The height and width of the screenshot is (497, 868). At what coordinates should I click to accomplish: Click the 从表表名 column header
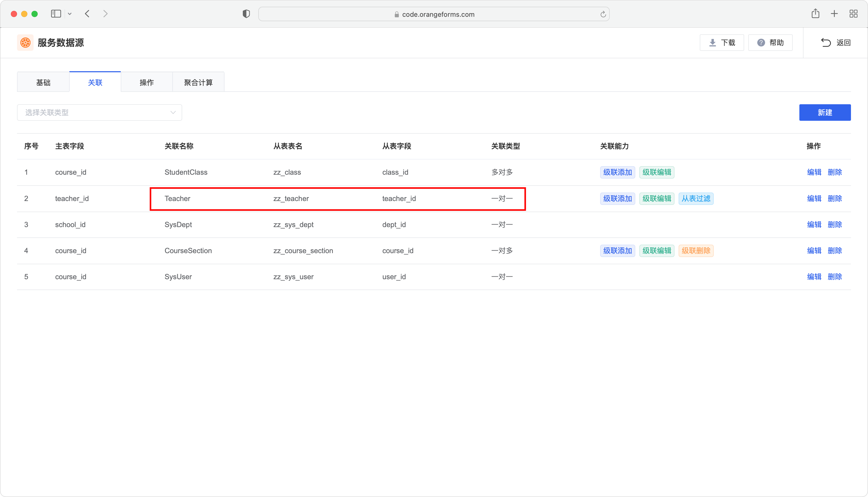288,146
